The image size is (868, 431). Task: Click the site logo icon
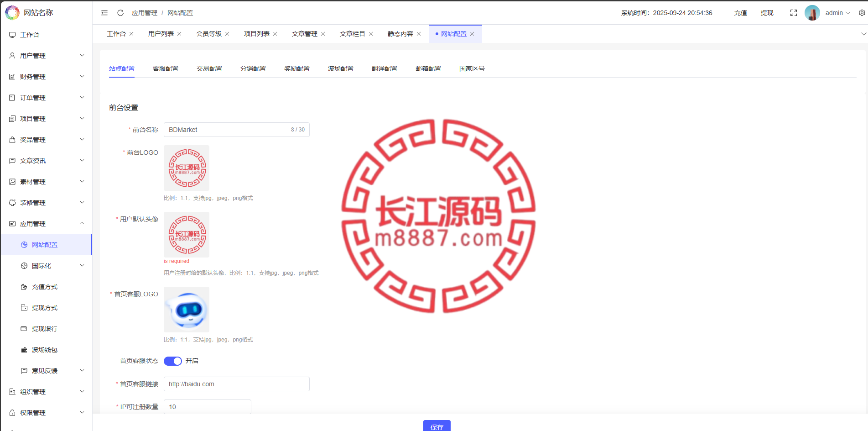point(12,13)
